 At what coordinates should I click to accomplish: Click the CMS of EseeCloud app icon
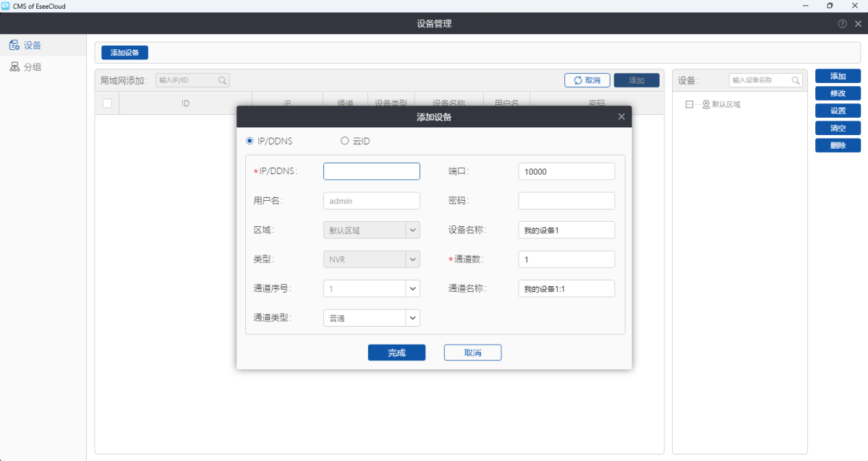pyautogui.click(x=6, y=6)
